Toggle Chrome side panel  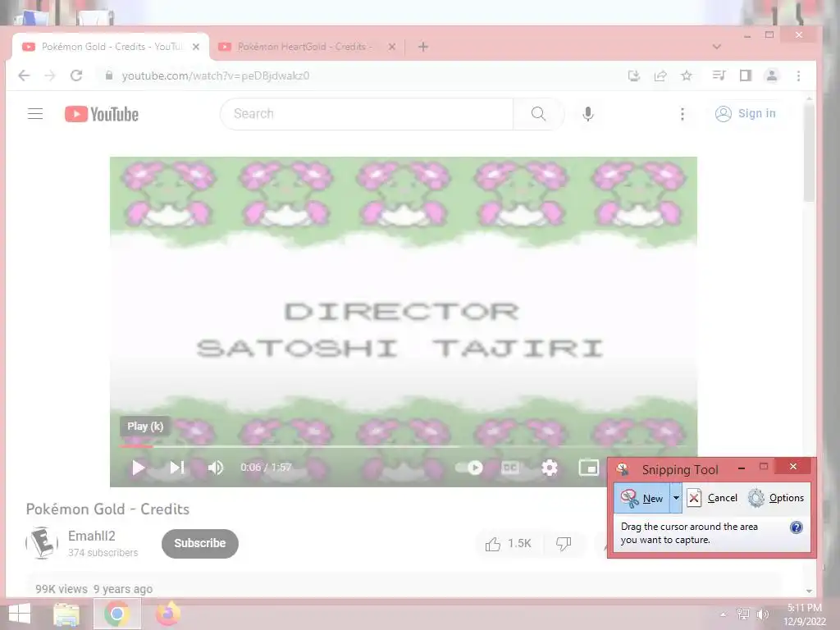coord(745,75)
